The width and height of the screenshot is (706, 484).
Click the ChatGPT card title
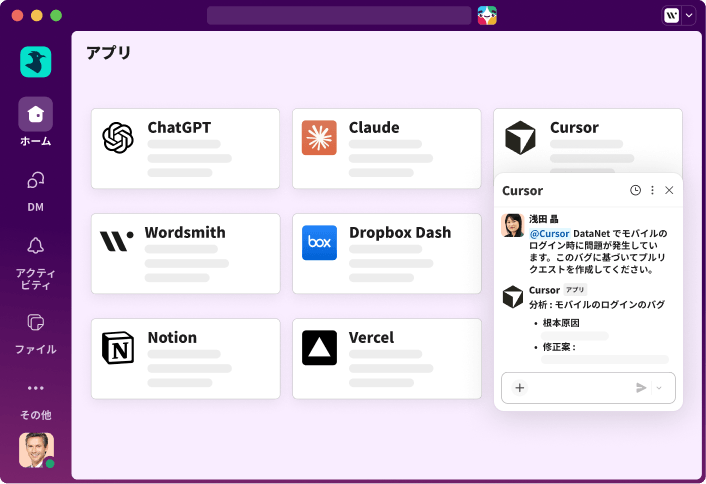179,127
